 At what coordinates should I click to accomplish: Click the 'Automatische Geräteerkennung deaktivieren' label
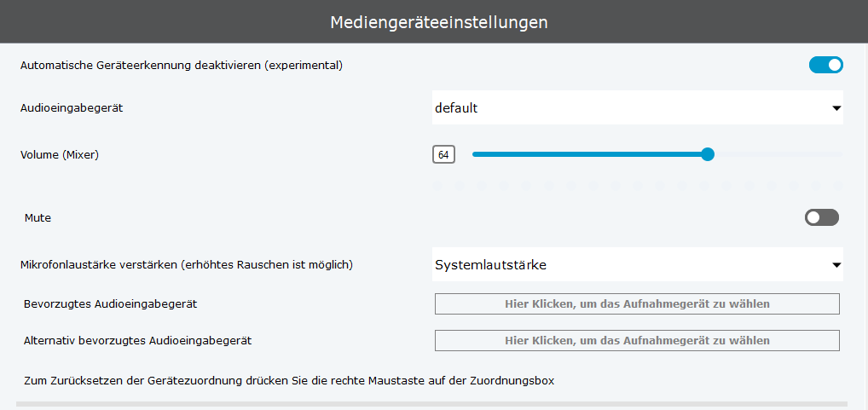point(181,65)
